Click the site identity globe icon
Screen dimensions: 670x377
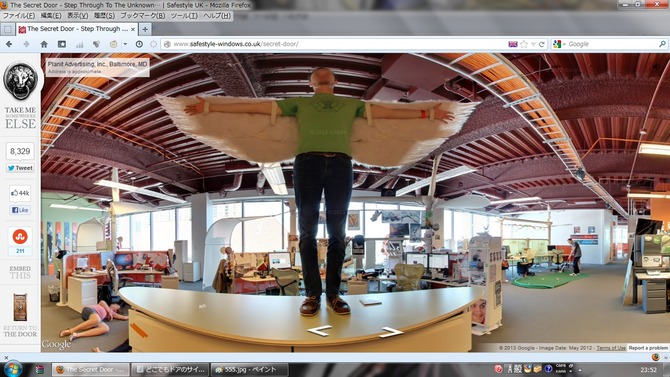click(x=168, y=44)
